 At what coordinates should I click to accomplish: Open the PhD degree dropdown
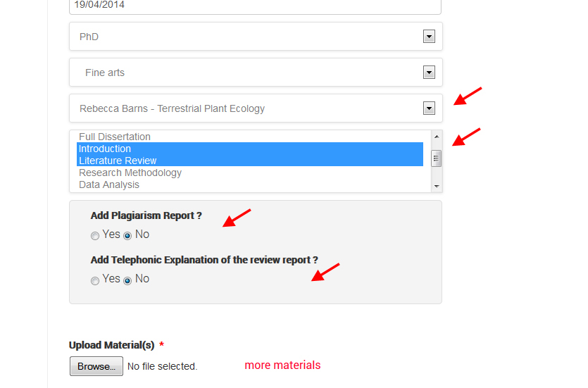256,37
